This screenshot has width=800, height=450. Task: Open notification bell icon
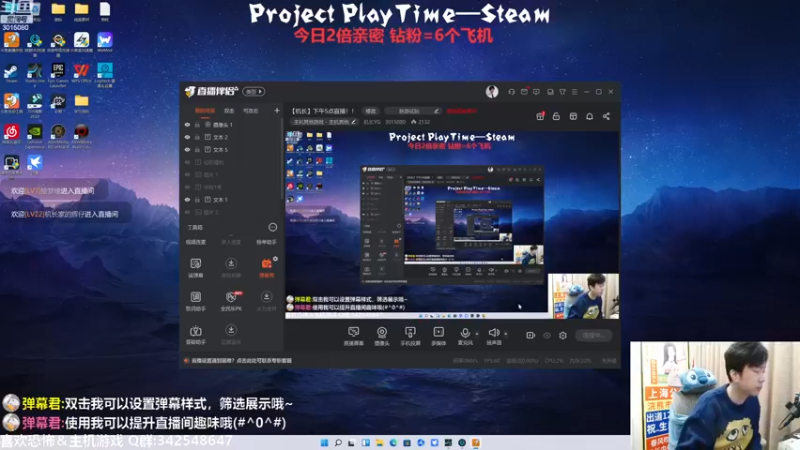point(589,116)
